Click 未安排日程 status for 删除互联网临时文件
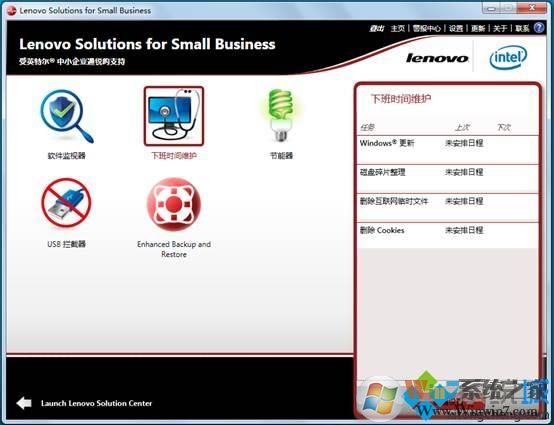This screenshot has height=425, width=554. coord(464,201)
